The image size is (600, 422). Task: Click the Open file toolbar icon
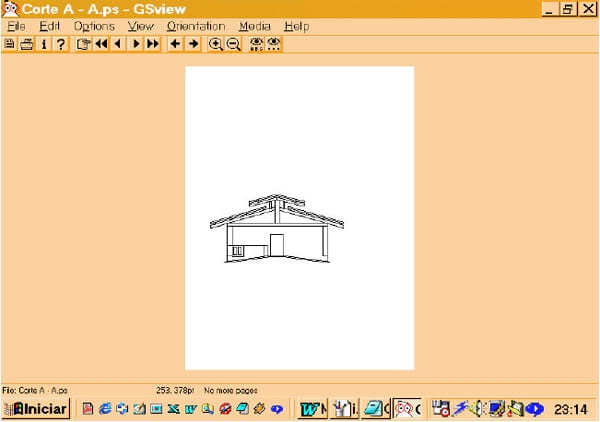10,44
